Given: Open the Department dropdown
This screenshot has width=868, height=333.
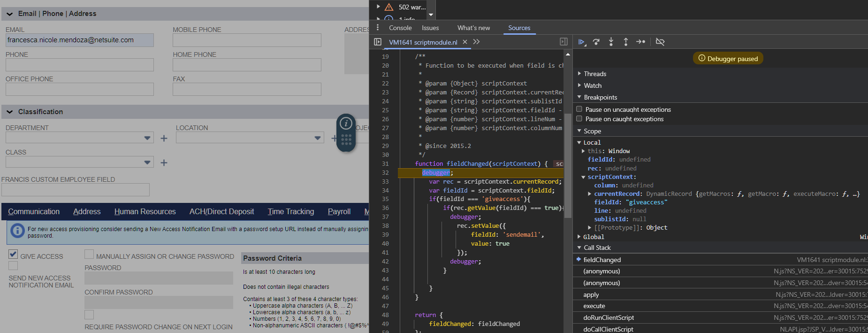Looking at the screenshot, I should pos(147,138).
